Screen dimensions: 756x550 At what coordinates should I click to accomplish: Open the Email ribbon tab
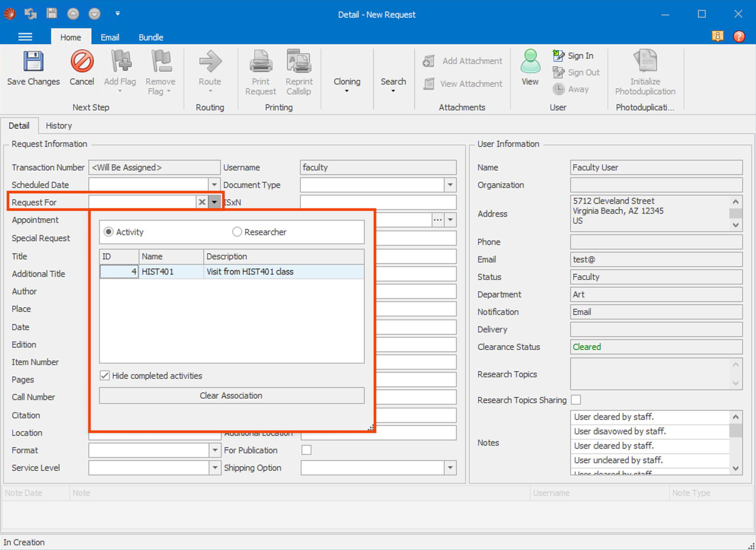[110, 37]
